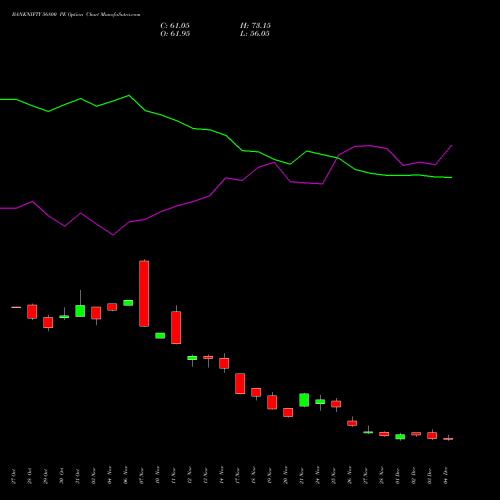Click the '07 Nov' date axis label
Image resolution: width=500 pixels, height=500 pixels.
point(142,476)
